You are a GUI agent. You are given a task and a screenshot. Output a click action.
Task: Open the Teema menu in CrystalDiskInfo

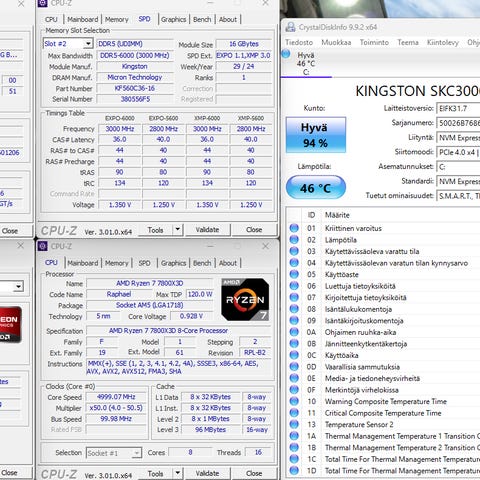(x=408, y=42)
